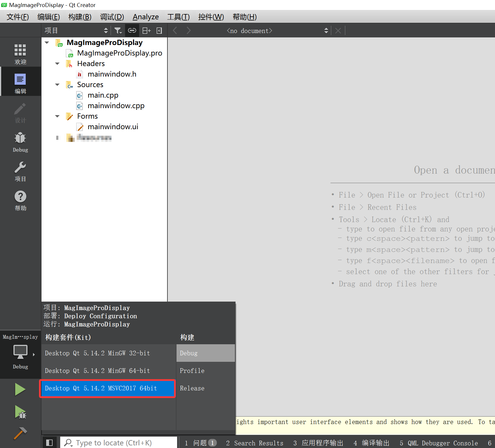Start debugging with the green bug-play button

click(x=20, y=412)
